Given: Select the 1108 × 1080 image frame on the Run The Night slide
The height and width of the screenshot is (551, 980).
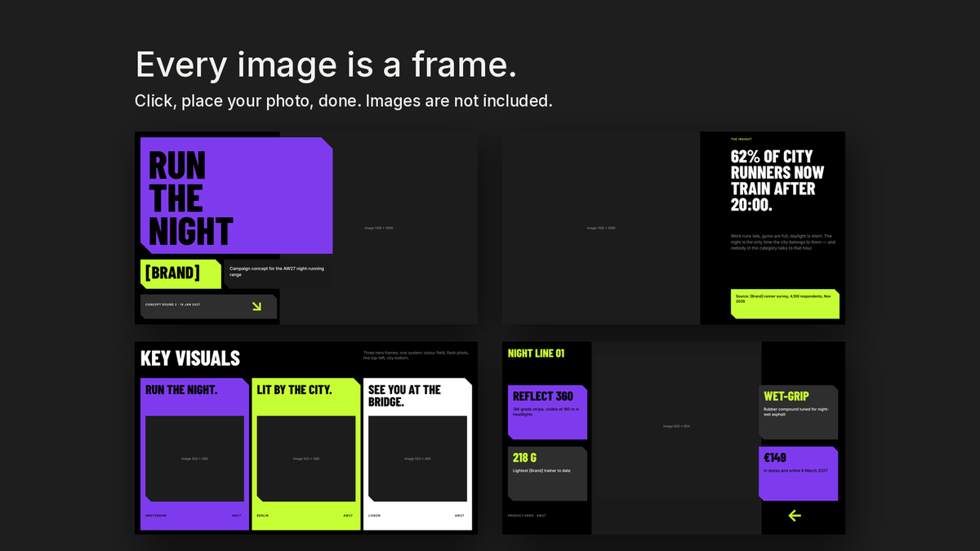Looking at the screenshot, I should point(379,228).
